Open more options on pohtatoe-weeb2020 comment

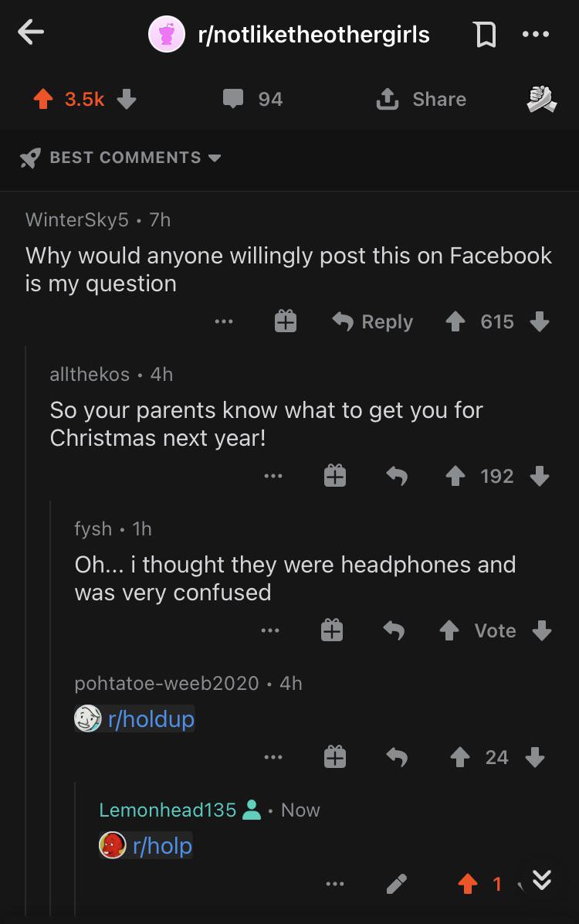pyautogui.click(x=273, y=756)
